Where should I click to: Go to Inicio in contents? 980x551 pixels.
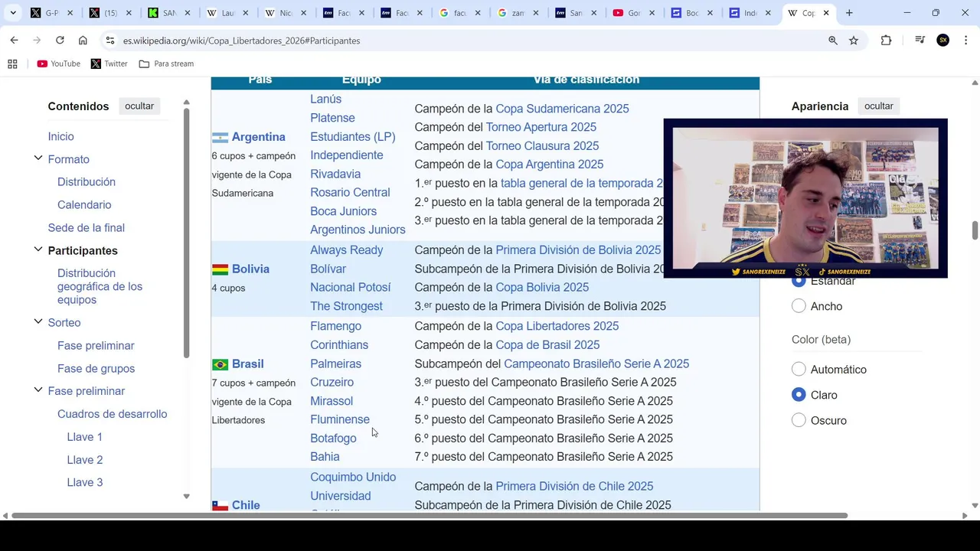pyautogui.click(x=60, y=136)
